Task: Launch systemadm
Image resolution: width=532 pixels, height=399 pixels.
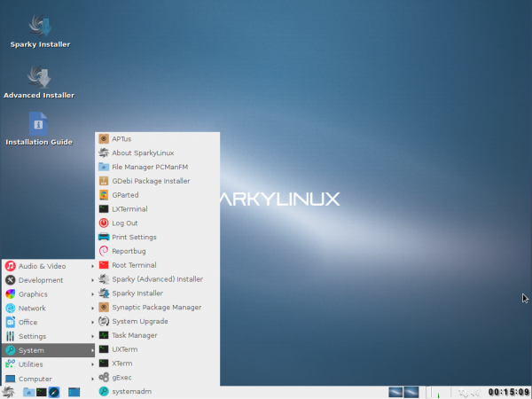Action: click(x=158, y=392)
